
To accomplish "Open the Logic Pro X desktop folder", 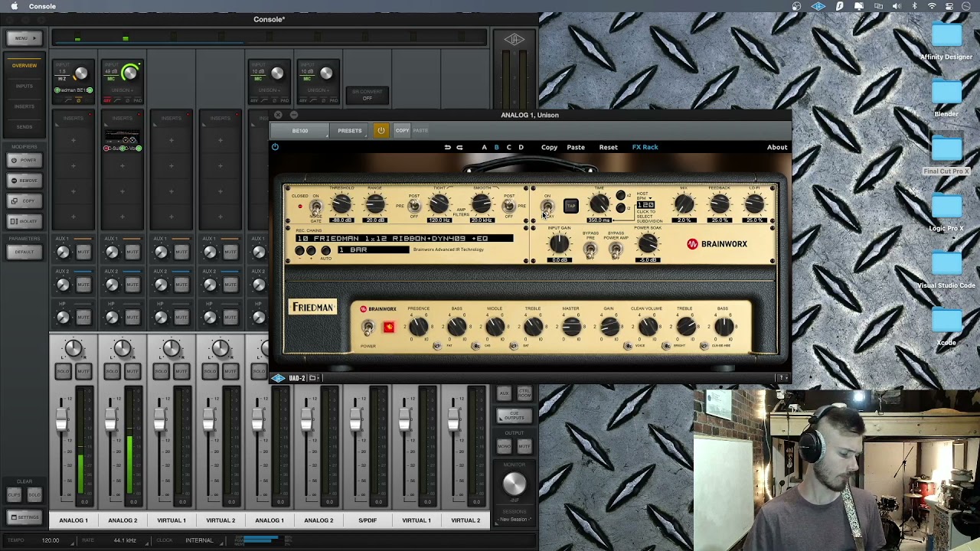I will coord(946,207).
